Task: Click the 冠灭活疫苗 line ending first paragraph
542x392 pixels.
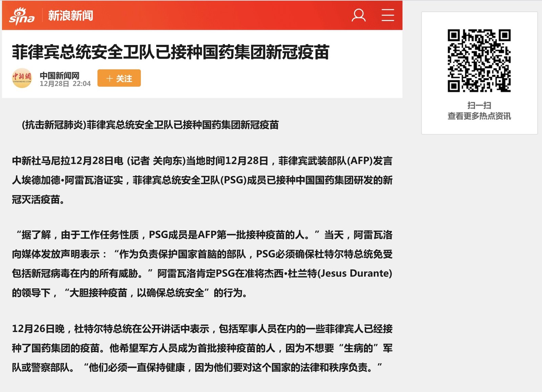Action: pyautogui.click(x=38, y=199)
